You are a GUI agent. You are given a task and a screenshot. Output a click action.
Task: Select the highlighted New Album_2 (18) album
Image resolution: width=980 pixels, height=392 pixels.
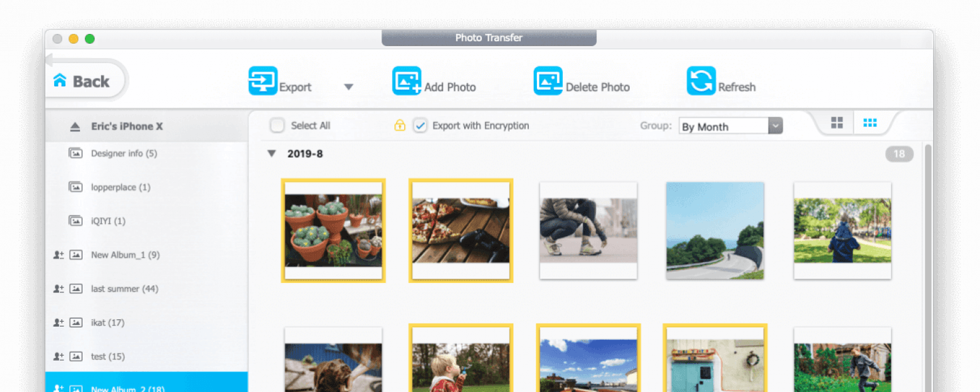point(147,382)
